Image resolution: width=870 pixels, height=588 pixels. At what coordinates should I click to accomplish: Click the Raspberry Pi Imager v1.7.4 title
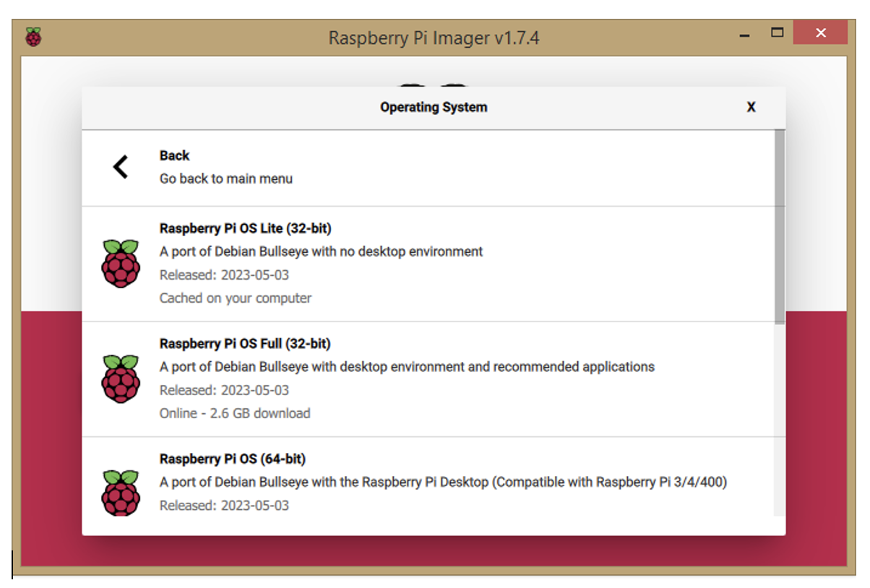[x=434, y=38]
